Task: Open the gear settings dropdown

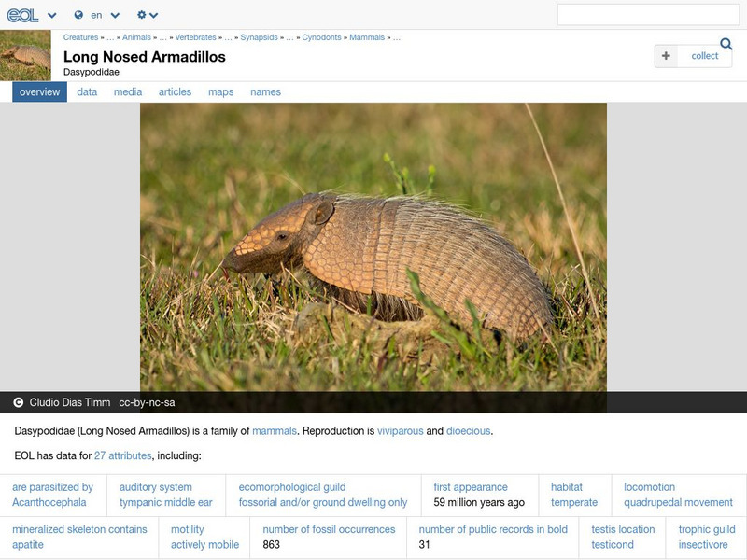Action: [148, 15]
